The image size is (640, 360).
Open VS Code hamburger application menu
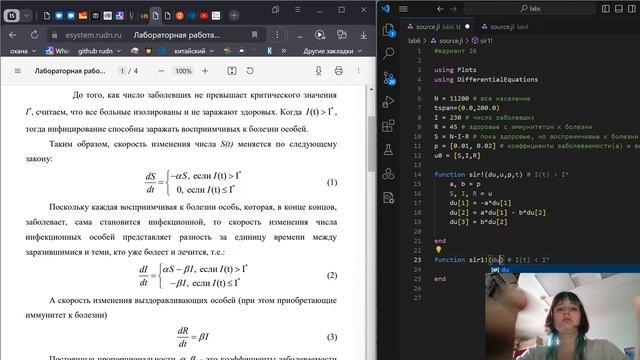point(403,9)
